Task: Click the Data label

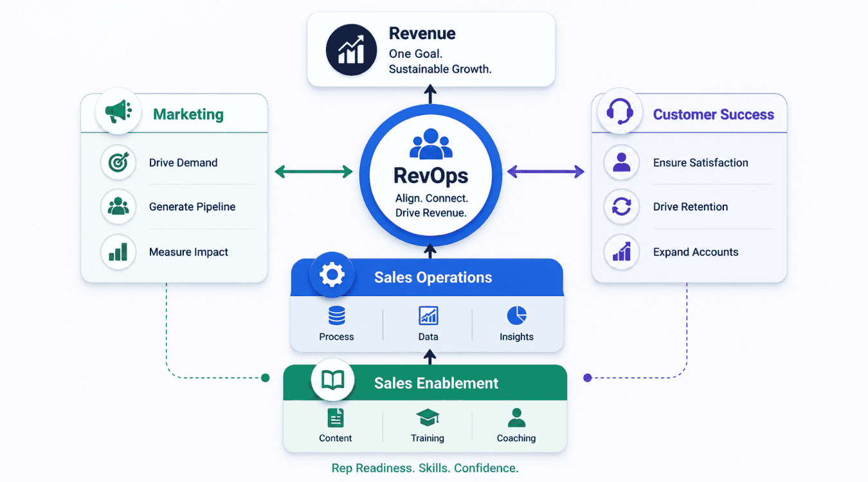Action: coord(428,337)
